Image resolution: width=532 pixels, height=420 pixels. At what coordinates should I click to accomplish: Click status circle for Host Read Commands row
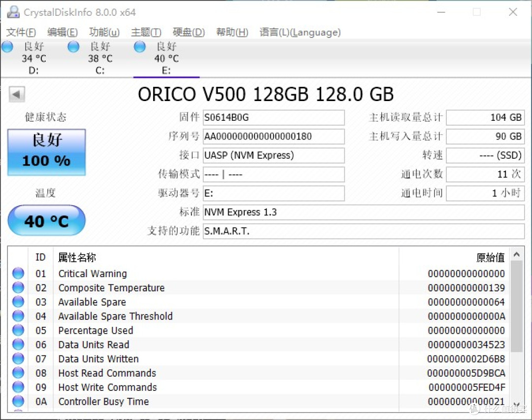[18, 373]
